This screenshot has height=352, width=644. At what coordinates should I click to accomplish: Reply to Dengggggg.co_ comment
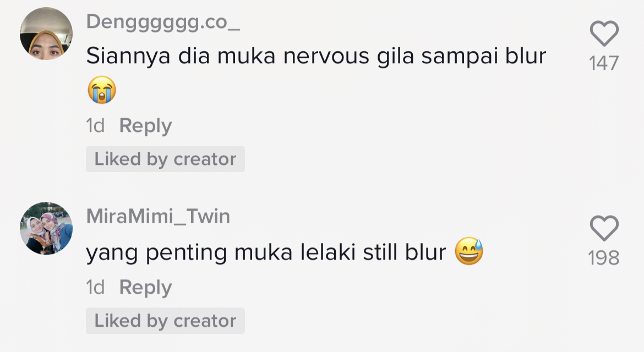click(145, 126)
